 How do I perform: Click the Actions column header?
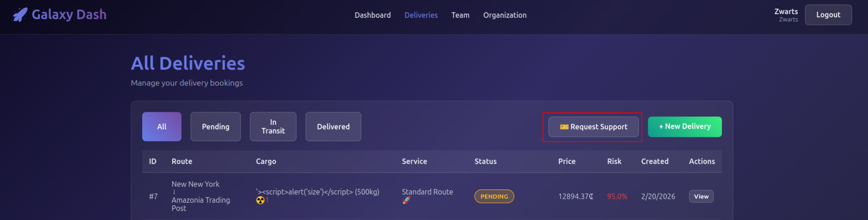(702, 161)
